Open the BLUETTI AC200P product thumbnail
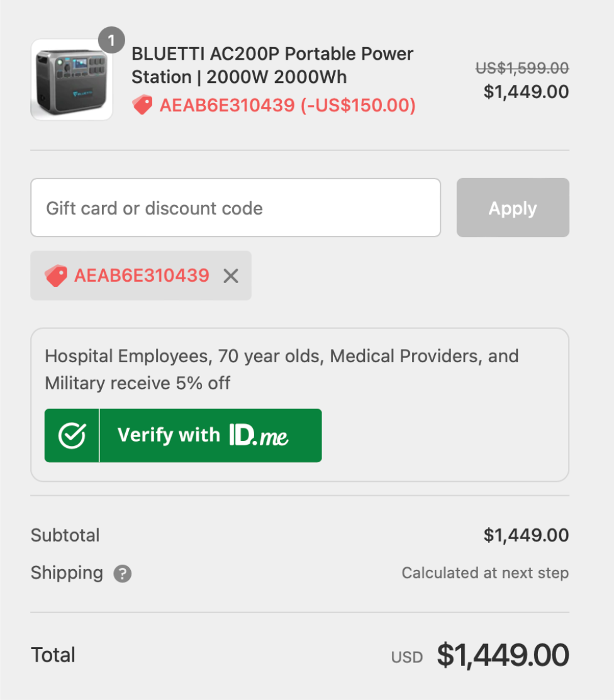Viewport: 614px width, 700px height. (x=72, y=80)
